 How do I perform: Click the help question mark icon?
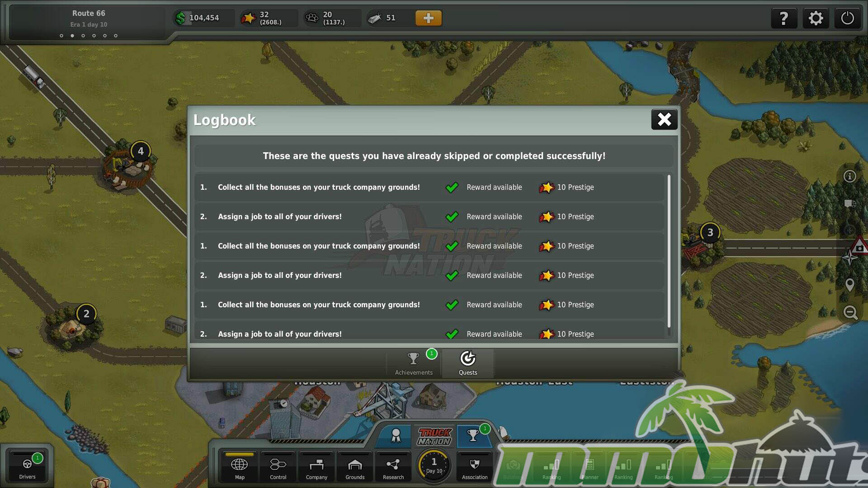click(x=784, y=19)
